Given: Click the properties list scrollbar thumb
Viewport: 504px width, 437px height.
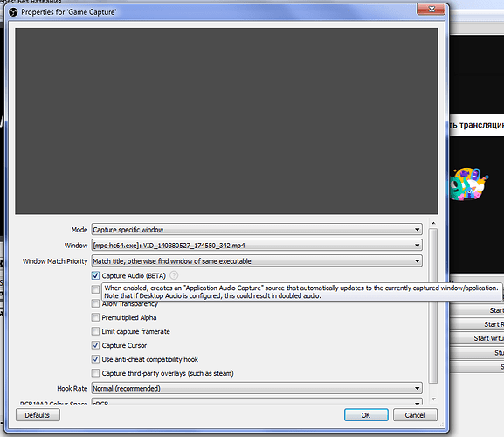Looking at the screenshot, I should point(433,306).
